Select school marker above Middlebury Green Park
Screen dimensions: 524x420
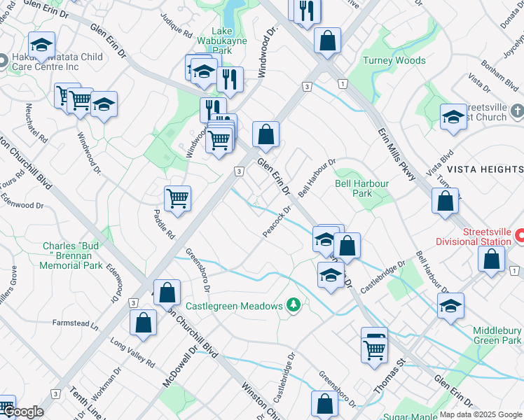[451, 307]
